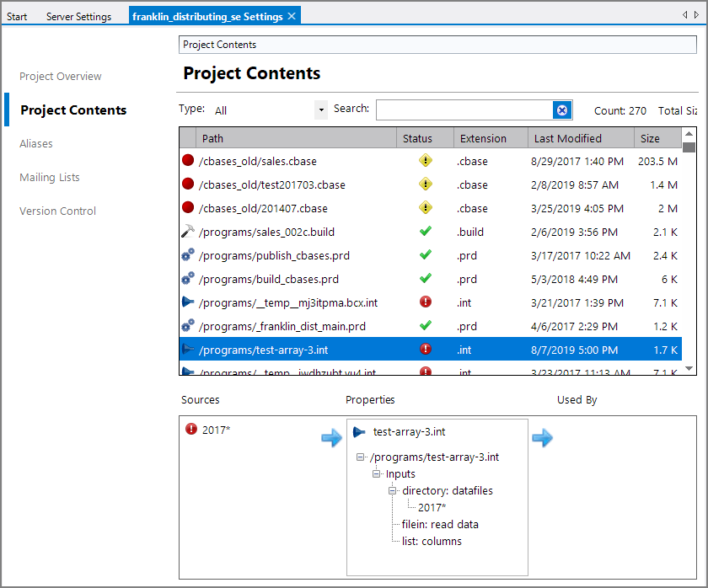Collapse the Inputs node in the Properties tree
Viewport: 708px width, 588px height.
coord(377,473)
